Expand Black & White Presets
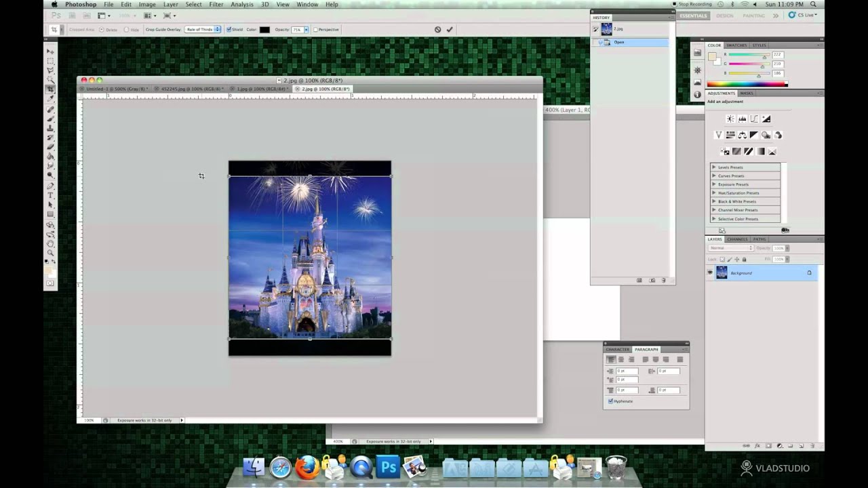Viewport: 868px width, 488px height. 714,201
